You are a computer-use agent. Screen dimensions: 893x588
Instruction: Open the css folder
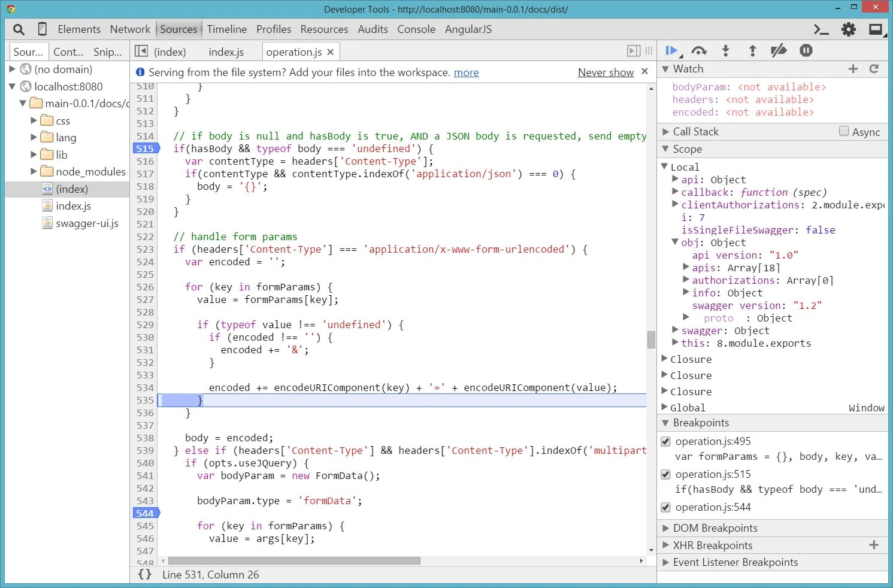pos(63,121)
